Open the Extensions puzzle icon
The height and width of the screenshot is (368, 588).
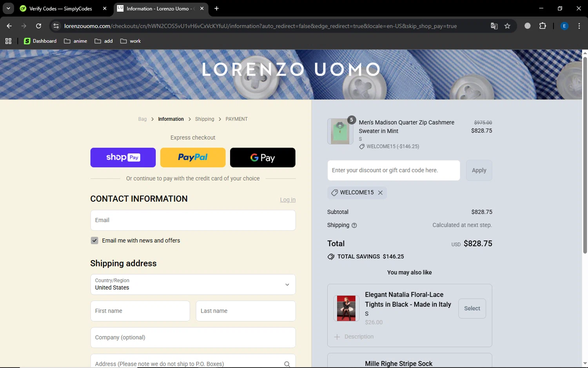tap(543, 26)
